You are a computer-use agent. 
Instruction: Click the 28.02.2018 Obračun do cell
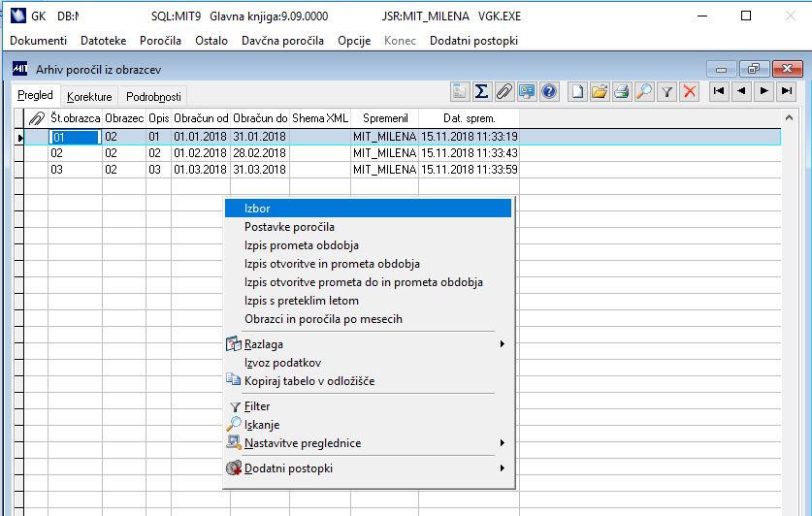[259, 153]
